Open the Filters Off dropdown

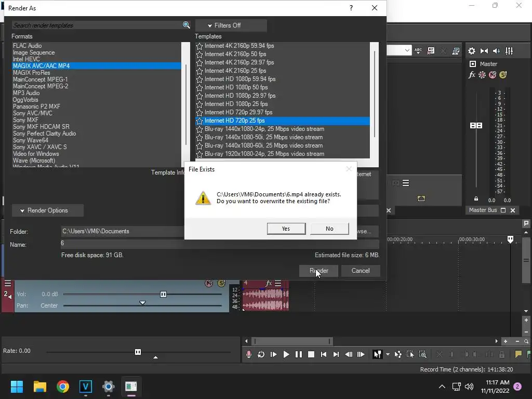coord(231,25)
